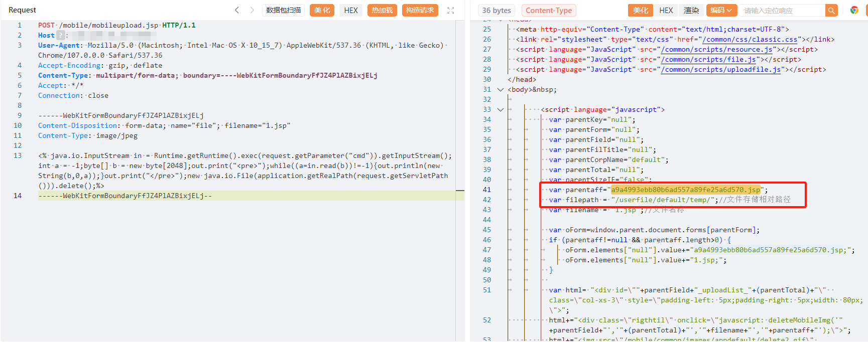Click the Runtime.getRuntime().exec JSP payload line
This screenshot has height=342, width=868.
pos(245,170)
